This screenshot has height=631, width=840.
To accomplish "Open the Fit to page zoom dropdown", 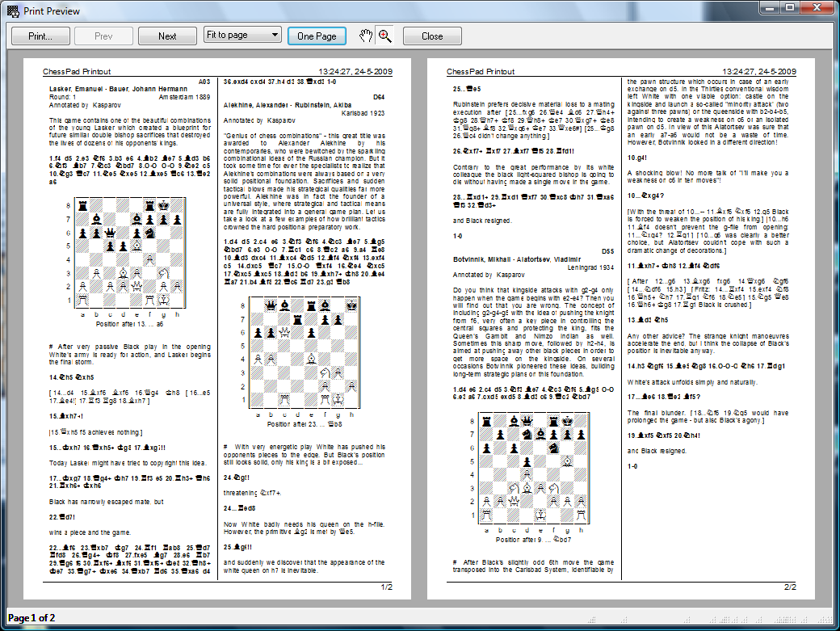I will [242, 36].
